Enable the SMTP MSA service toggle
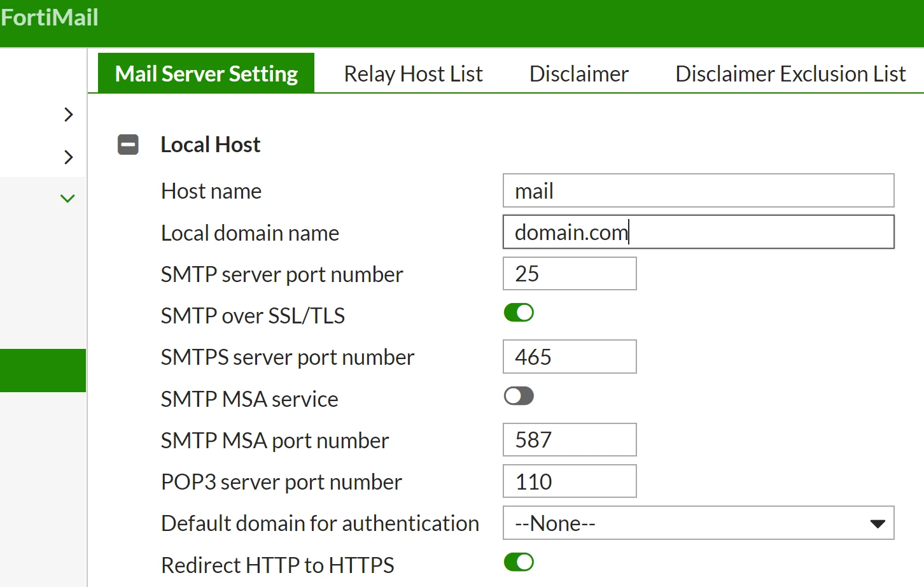 point(519,396)
